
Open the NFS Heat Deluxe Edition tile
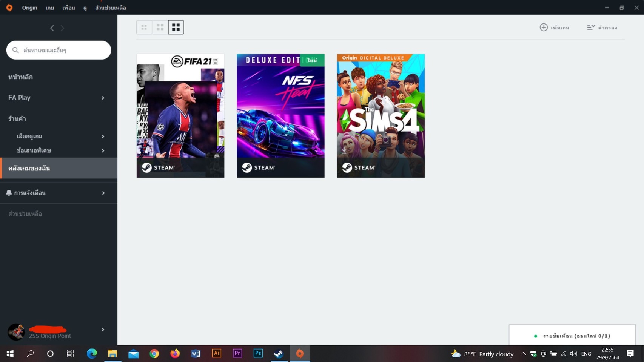(x=280, y=116)
